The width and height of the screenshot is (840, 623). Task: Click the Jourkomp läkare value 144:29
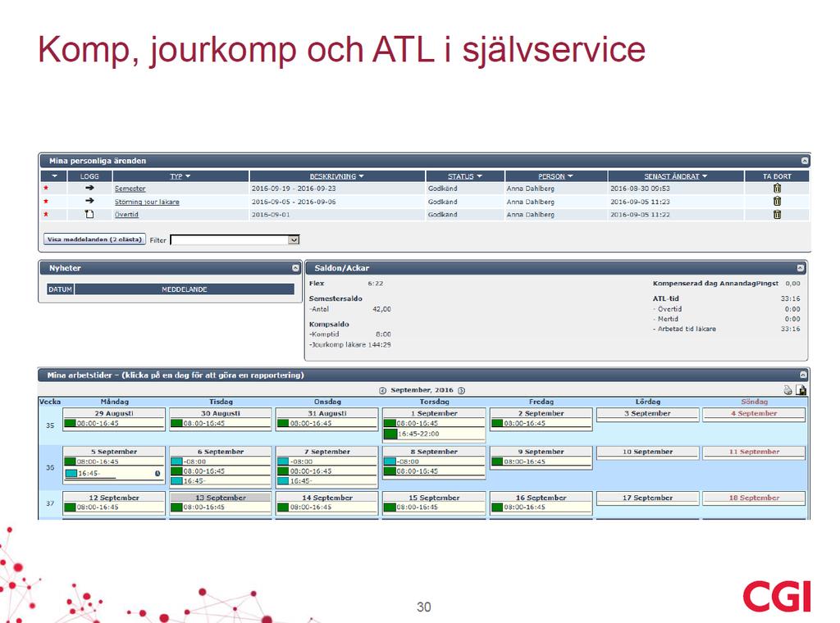379,344
